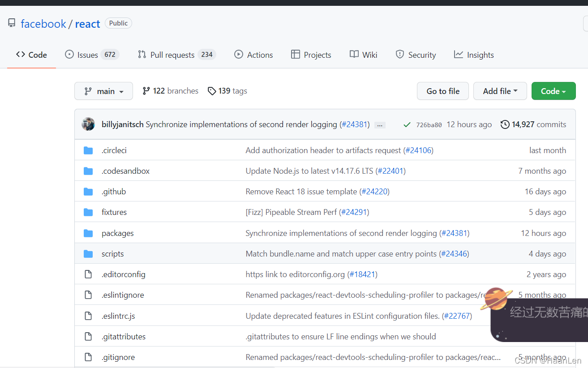This screenshot has width=588, height=368.
Task: Open the green Code dropdown
Action: pyautogui.click(x=554, y=91)
